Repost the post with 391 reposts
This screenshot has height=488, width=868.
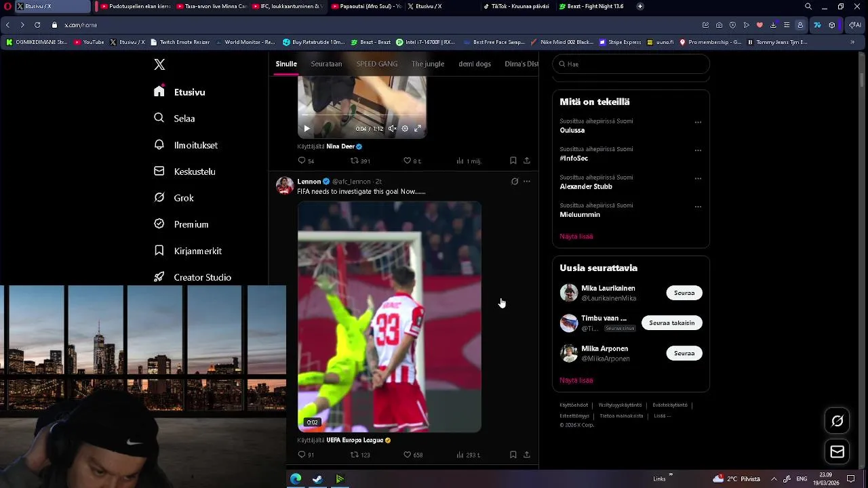pyautogui.click(x=360, y=161)
